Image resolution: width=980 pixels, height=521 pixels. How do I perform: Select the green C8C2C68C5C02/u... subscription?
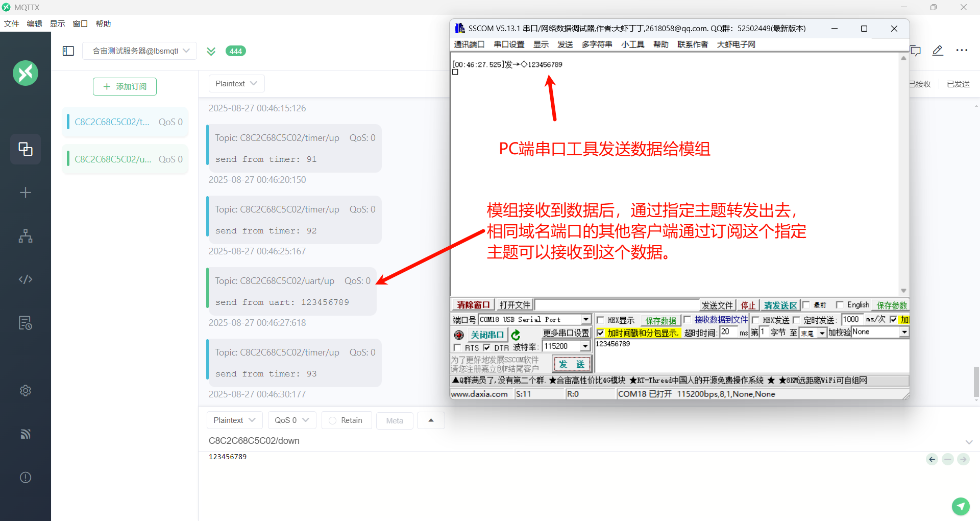click(x=125, y=159)
